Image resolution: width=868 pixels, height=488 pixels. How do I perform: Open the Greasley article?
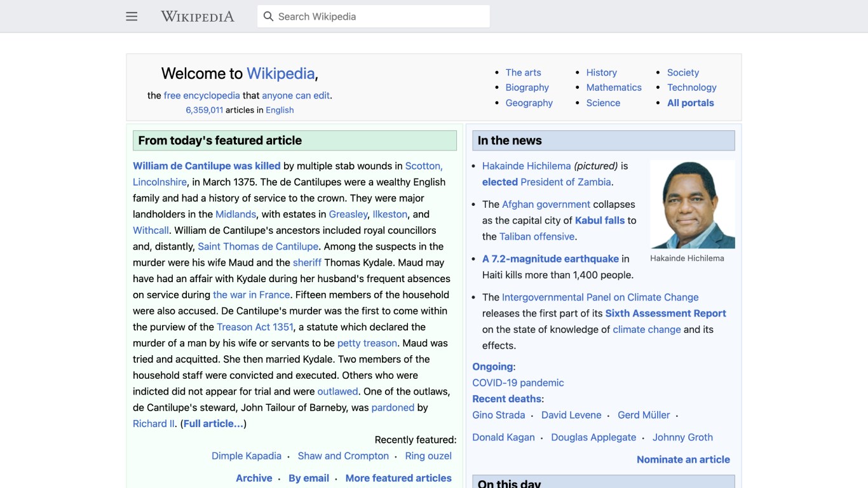(348, 214)
